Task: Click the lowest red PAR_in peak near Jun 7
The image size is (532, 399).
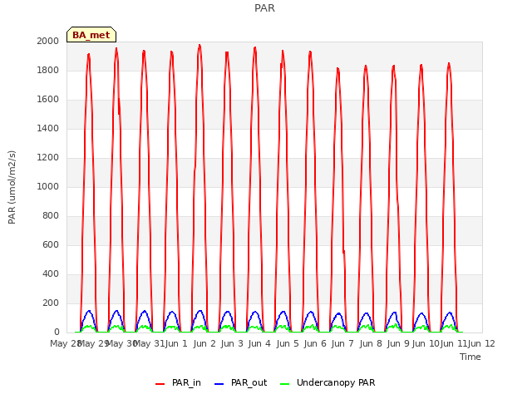Action: pyautogui.click(x=338, y=68)
